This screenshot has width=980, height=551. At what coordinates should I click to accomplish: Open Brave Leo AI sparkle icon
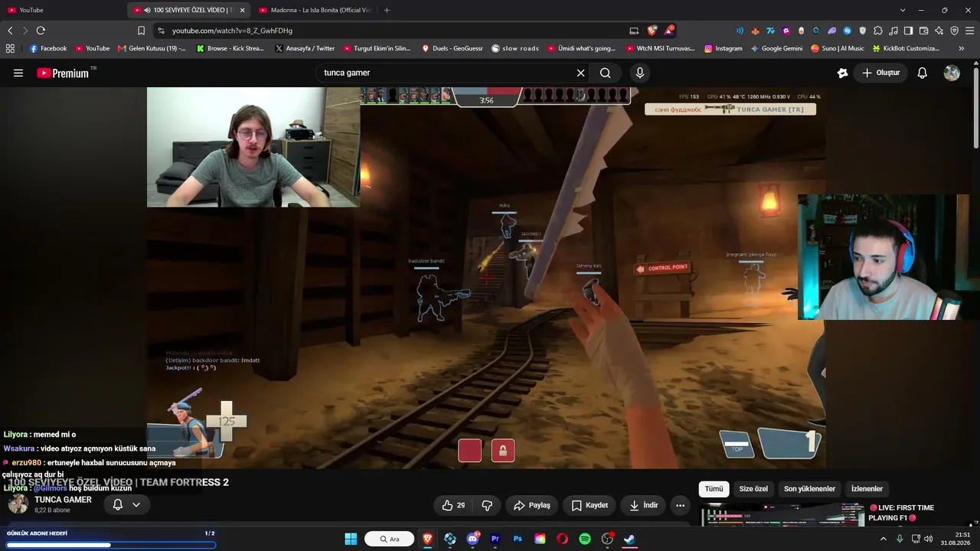click(x=939, y=31)
